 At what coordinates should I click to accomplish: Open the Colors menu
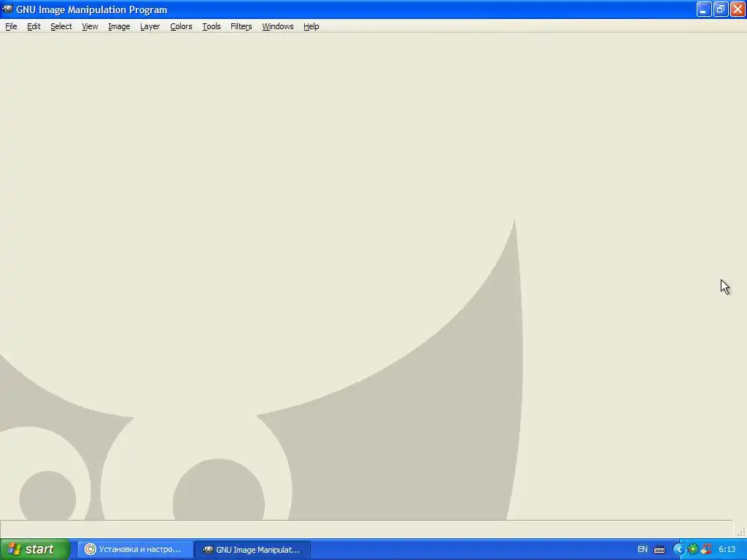click(x=181, y=27)
